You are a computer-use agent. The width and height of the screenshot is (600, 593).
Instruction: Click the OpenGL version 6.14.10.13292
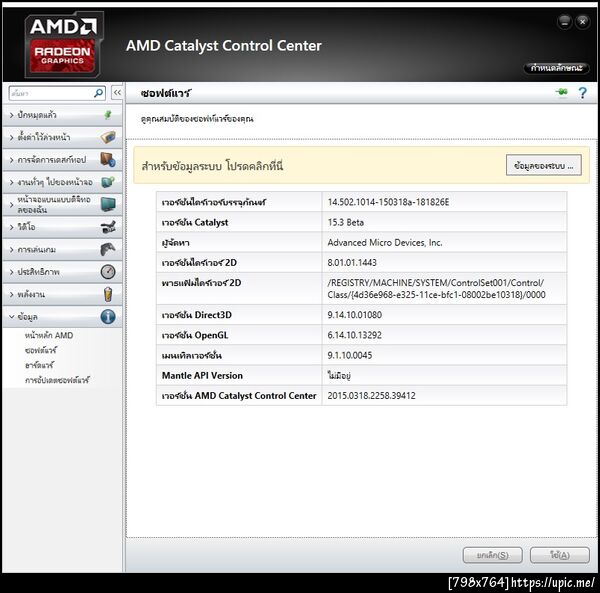(354, 335)
